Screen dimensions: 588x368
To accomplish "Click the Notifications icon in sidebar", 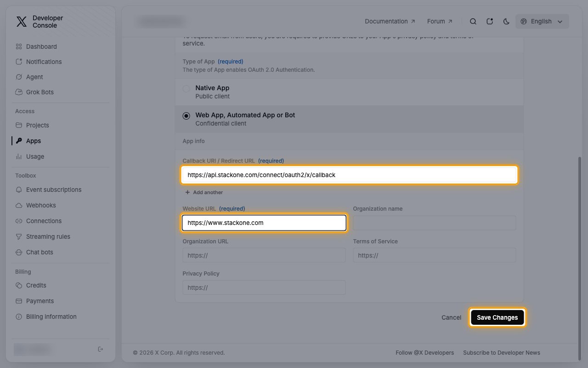I will pos(19,62).
